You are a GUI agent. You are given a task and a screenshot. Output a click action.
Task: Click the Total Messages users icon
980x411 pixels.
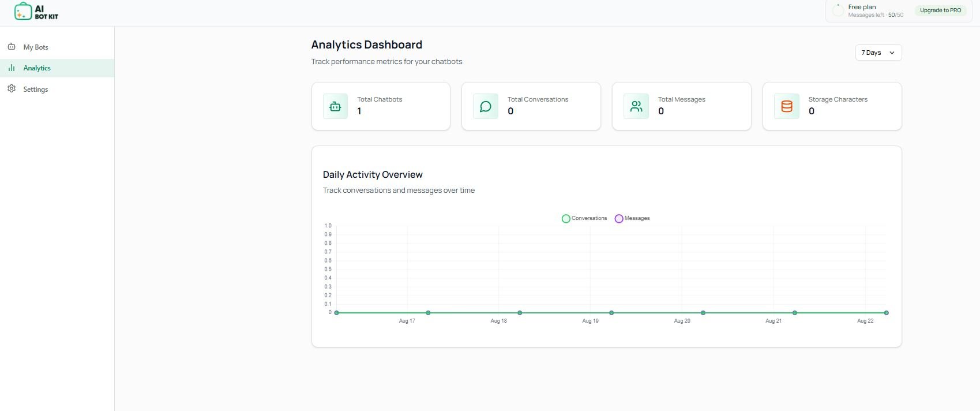(x=636, y=106)
